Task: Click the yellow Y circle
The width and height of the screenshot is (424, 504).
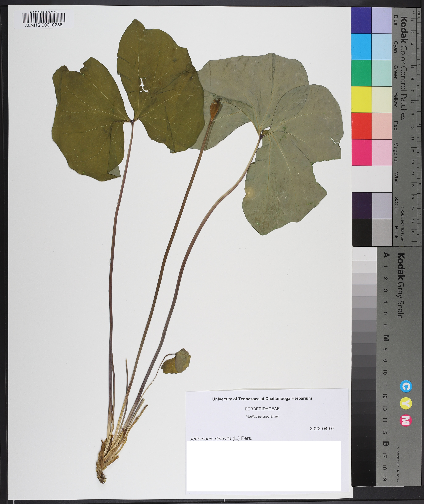Action: [x=406, y=403]
